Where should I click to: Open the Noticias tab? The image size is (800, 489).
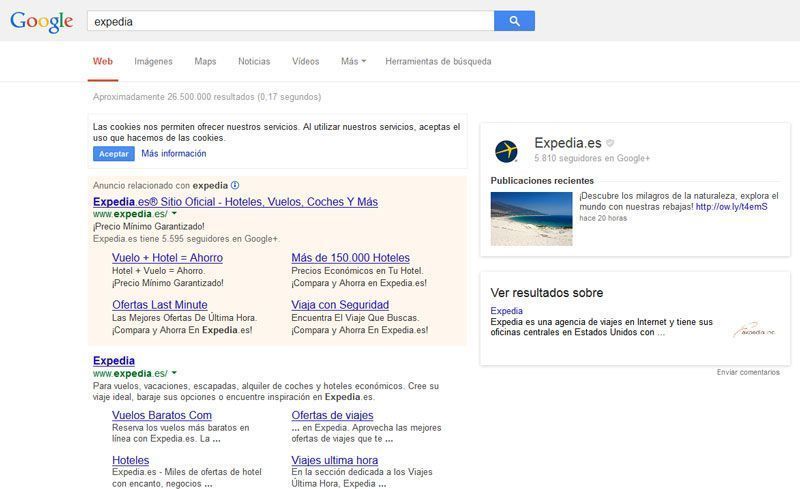(x=254, y=61)
